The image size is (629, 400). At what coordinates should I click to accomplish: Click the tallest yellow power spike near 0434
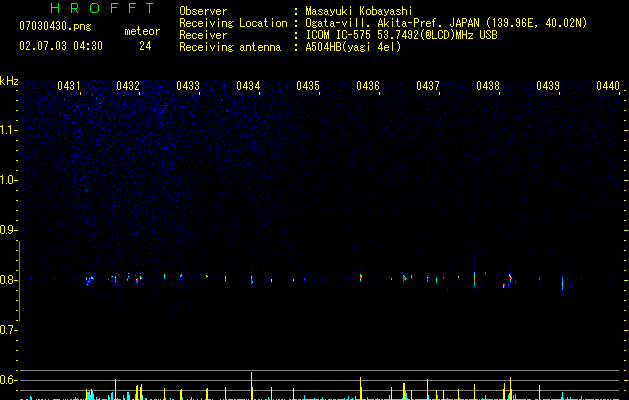tap(252, 386)
